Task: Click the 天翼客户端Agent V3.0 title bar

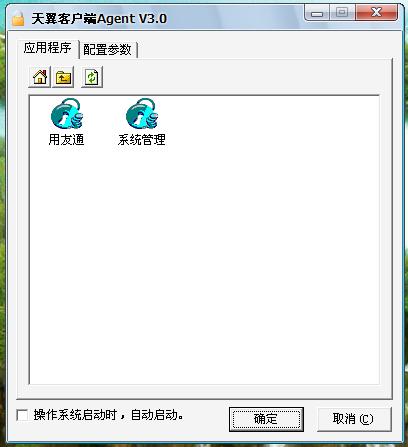Action: point(233,18)
